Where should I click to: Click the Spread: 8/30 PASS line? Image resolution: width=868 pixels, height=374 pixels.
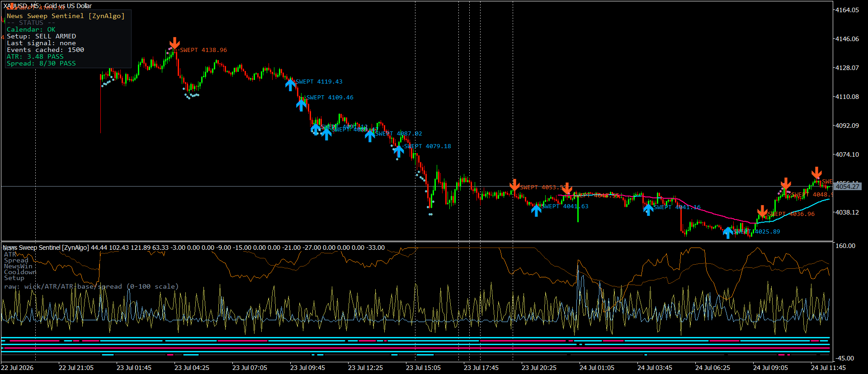coord(41,63)
